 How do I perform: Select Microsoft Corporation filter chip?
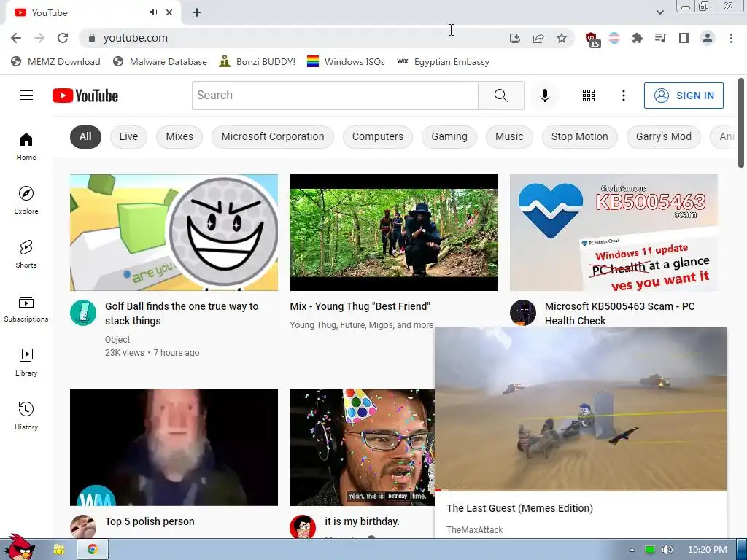273,136
